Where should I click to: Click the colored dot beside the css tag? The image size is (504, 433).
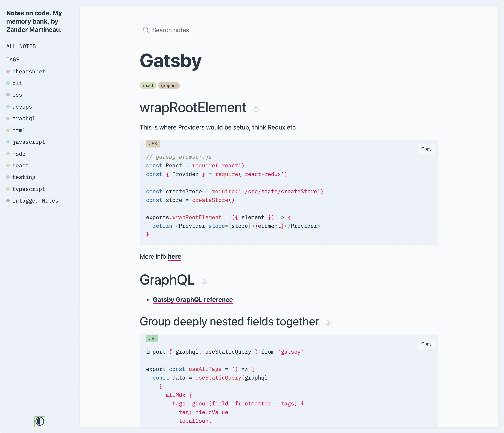(8, 95)
